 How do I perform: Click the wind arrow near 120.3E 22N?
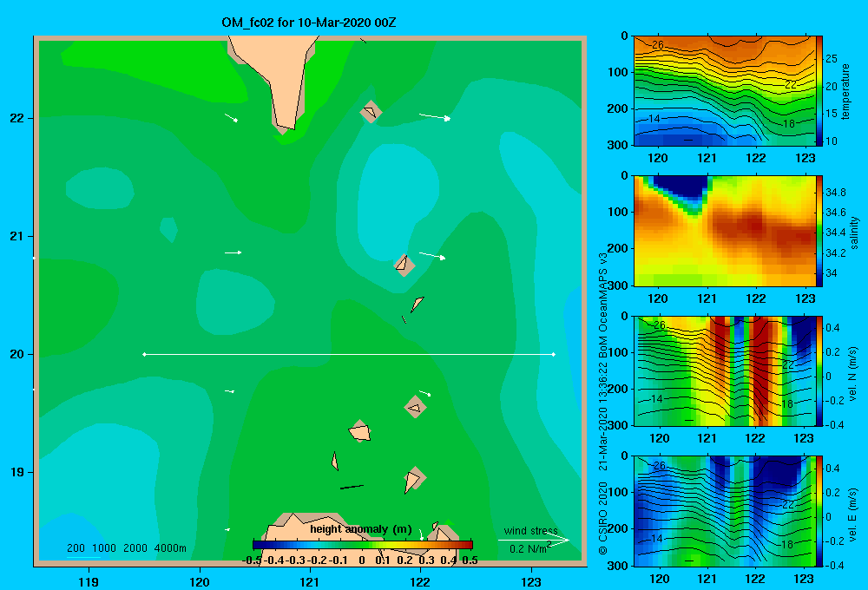pyautogui.click(x=232, y=117)
